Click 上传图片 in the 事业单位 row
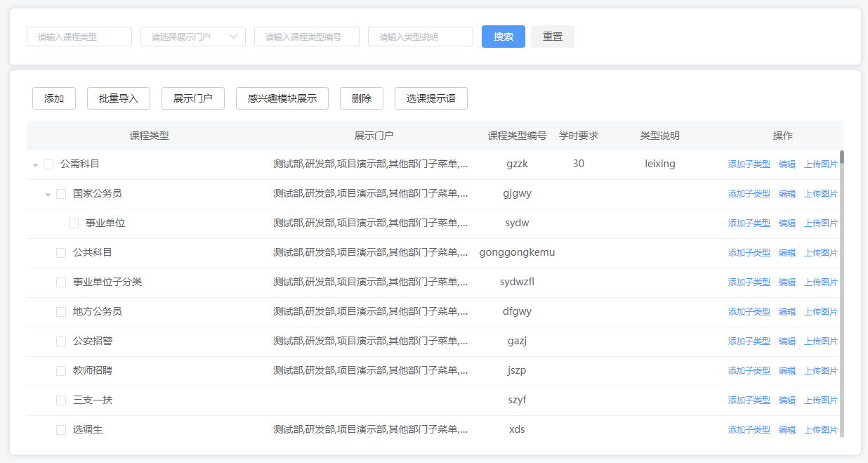 (x=821, y=223)
